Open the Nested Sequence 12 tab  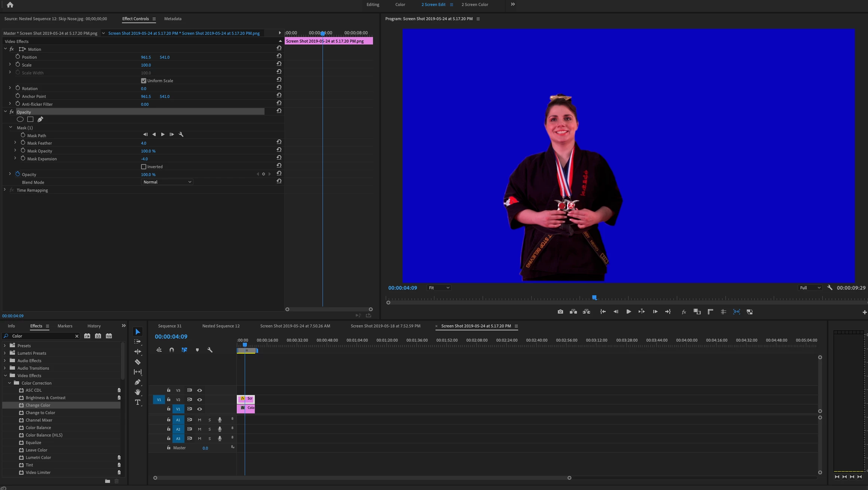click(221, 326)
